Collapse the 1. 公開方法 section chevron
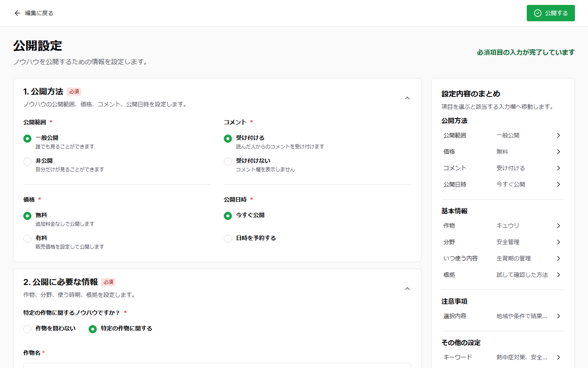This screenshot has height=368, width=588. [x=407, y=98]
